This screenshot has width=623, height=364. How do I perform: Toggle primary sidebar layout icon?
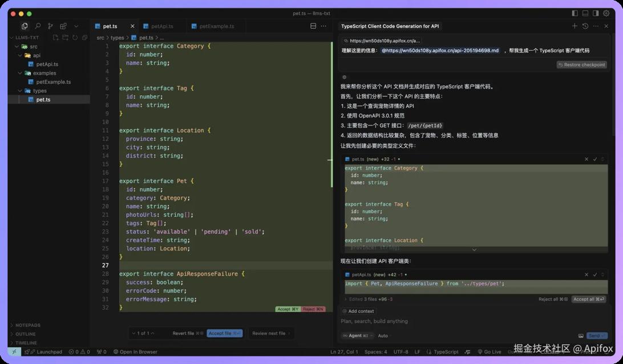coord(575,13)
